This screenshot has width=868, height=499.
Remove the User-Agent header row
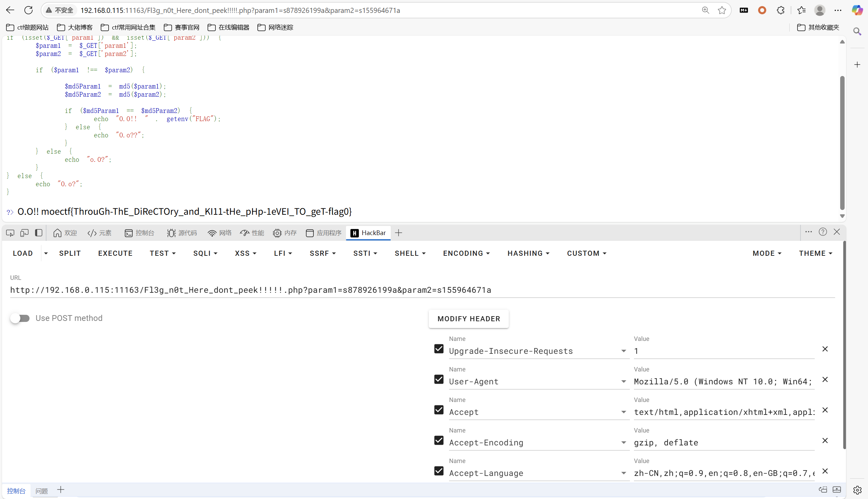(x=825, y=379)
